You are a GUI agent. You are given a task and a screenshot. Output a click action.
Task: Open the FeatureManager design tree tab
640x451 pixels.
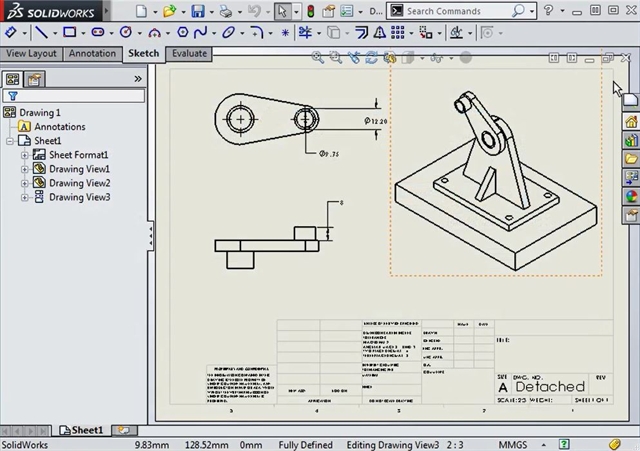pos(12,78)
